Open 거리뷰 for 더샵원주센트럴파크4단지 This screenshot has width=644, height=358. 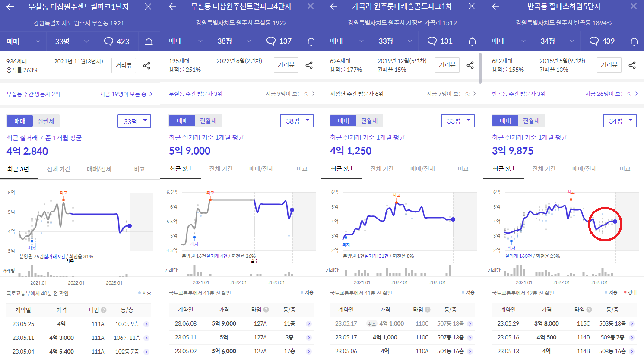286,65
